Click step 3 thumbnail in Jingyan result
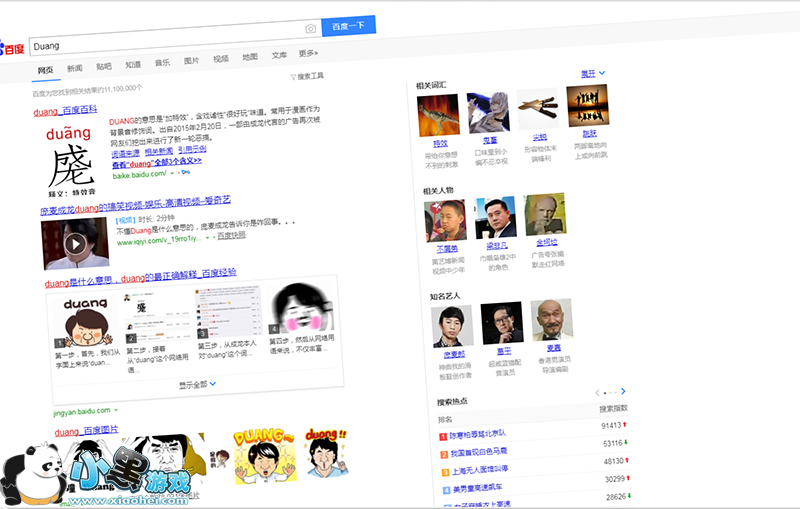 tap(229, 312)
